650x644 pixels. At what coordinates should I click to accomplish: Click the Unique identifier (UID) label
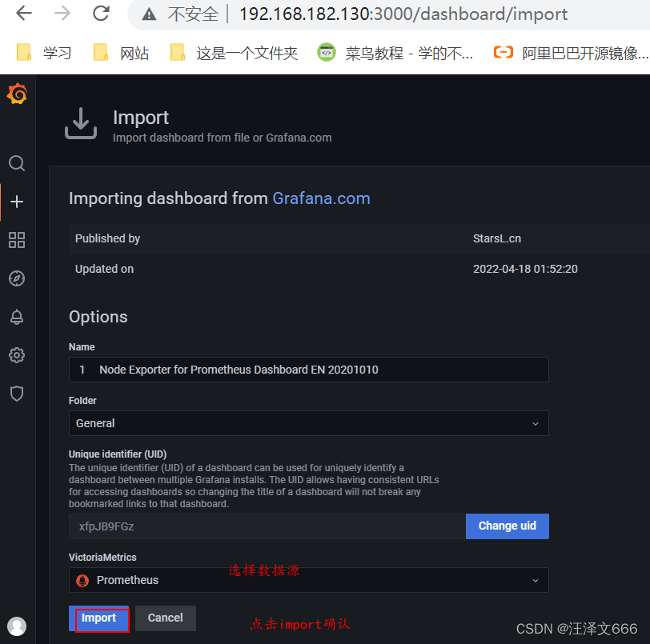[118, 454]
